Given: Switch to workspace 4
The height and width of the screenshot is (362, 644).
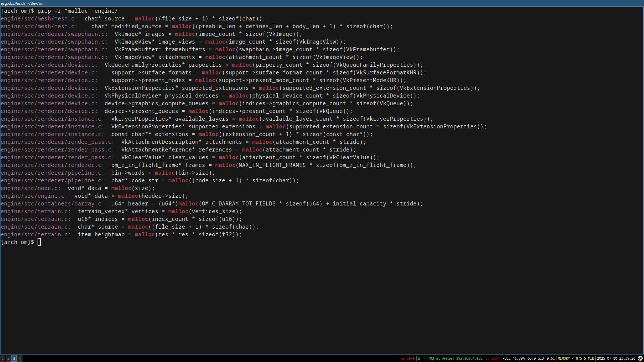Looking at the screenshot, I should pos(20,358).
